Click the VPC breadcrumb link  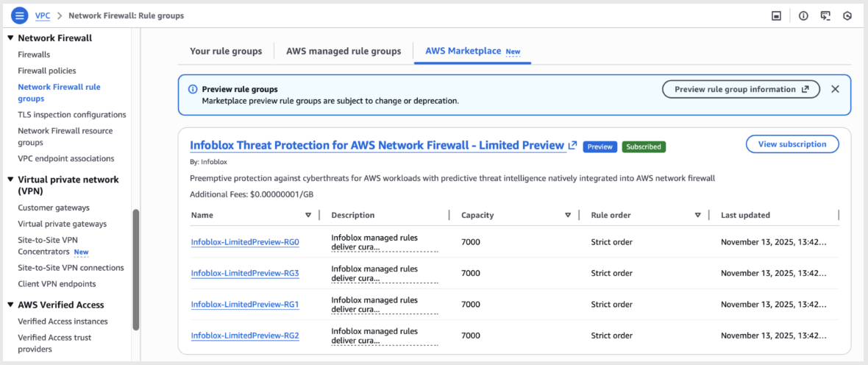(43, 15)
